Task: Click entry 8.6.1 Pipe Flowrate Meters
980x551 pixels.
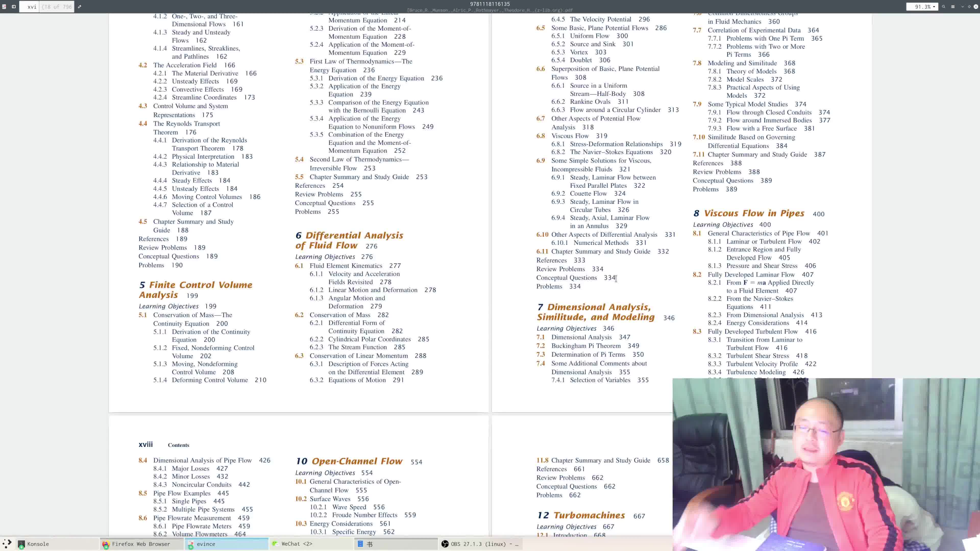Action: point(202,526)
